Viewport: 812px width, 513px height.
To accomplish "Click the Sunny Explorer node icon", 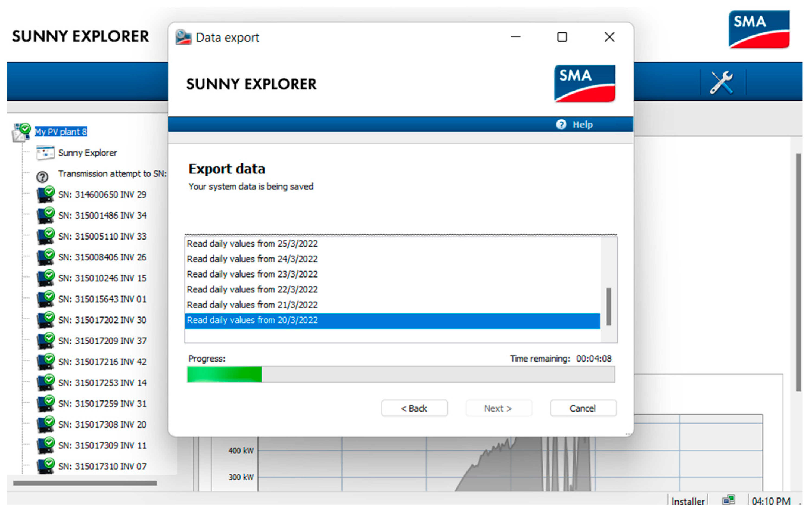I will tap(45, 153).
